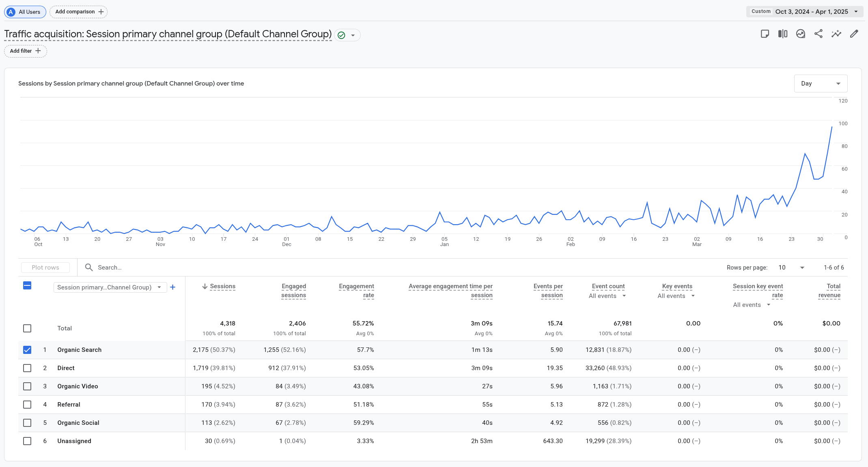The image size is (868, 467).
Task: Open Session key event rate events dropdown
Action: [752, 305]
